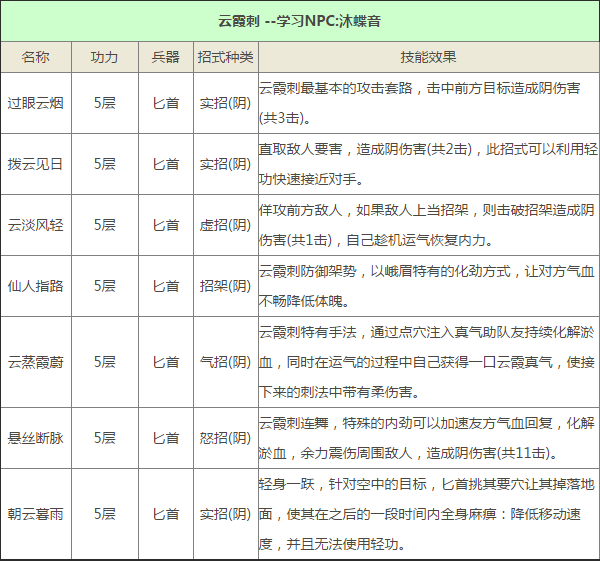Click 实招(阴) in the 过眼云烟 row
Image resolution: width=600 pixels, height=561 pixels.
pyautogui.click(x=225, y=103)
